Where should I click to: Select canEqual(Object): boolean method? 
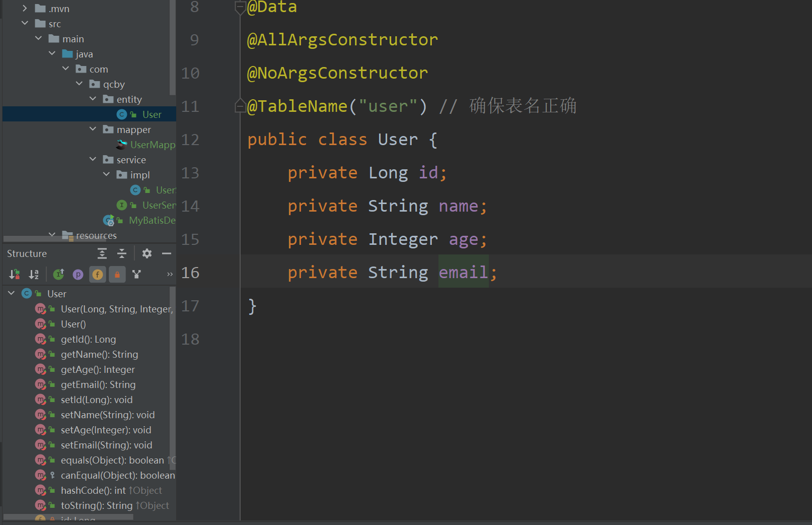click(118, 475)
